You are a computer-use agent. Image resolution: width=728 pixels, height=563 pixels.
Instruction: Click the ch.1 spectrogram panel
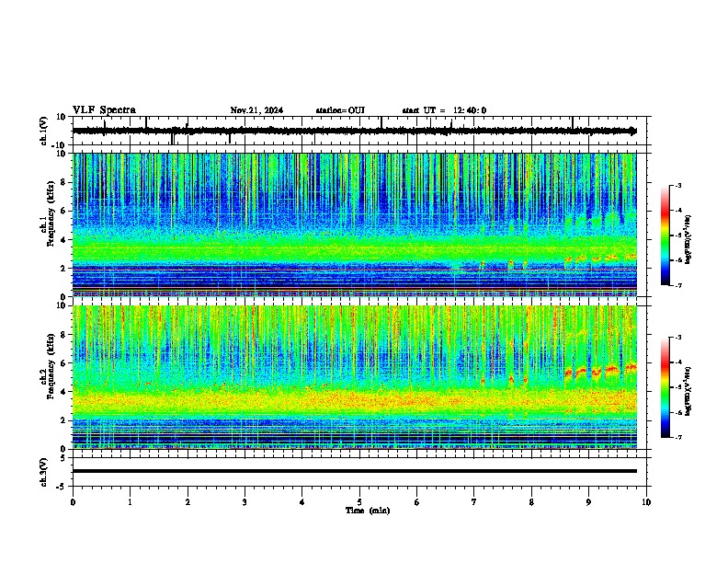(354, 224)
